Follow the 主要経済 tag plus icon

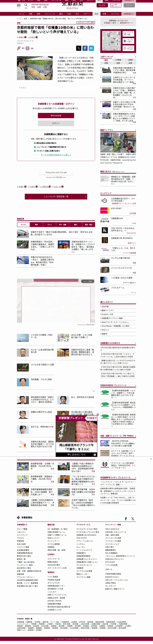(49, 186)
